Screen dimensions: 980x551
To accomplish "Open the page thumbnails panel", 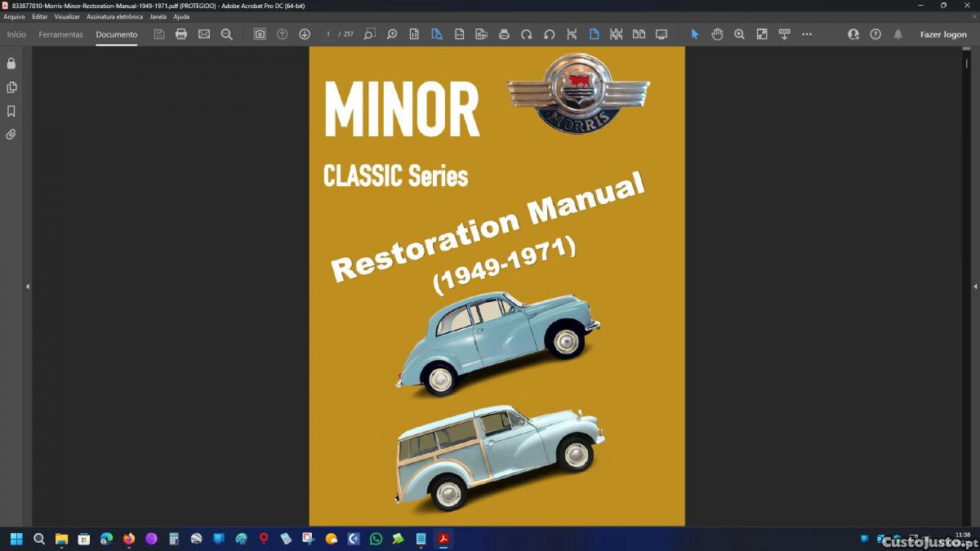I will (x=11, y=87).
